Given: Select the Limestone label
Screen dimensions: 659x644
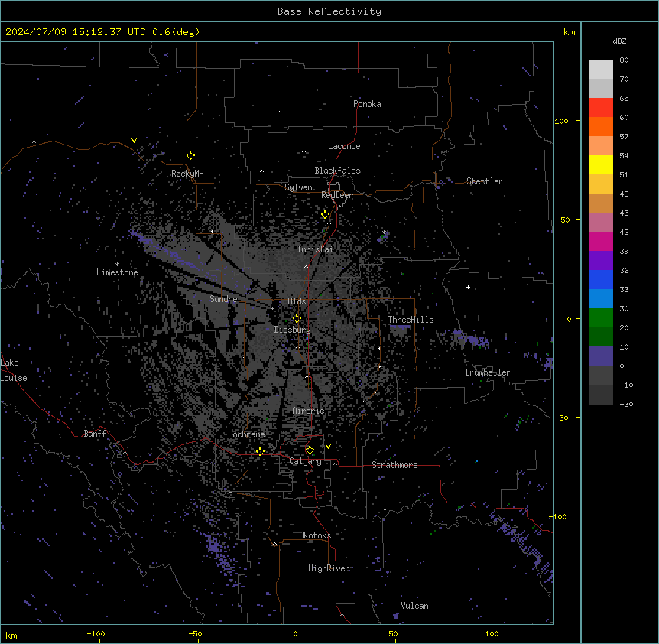Looking at the screenshot, I should (x=117, y=272).
